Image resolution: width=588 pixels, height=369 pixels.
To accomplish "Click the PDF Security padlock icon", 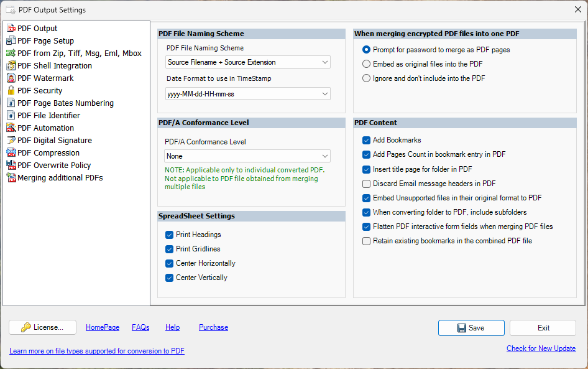I will pos(11,90).
